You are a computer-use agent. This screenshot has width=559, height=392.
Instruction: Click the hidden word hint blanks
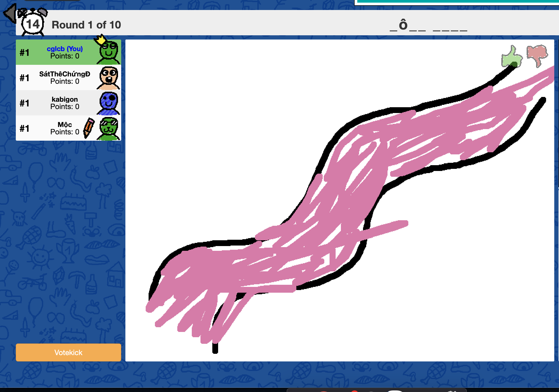point(428,26)
